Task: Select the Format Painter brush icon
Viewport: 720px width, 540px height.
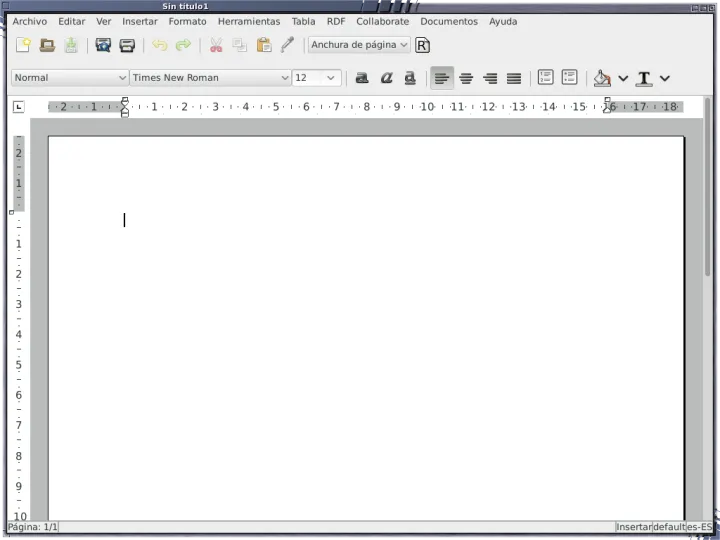Action: [288, 45]
